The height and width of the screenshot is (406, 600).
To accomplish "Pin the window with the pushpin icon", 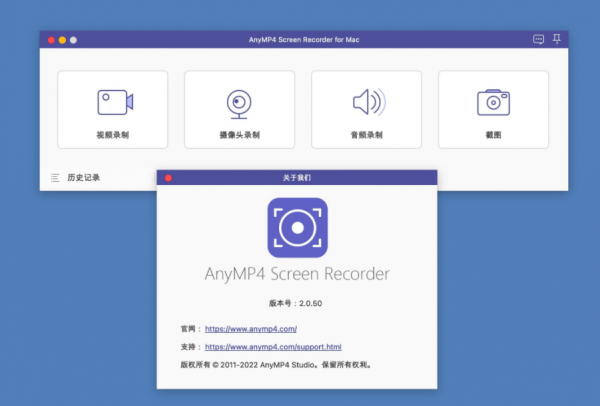I will click(557, 39).
